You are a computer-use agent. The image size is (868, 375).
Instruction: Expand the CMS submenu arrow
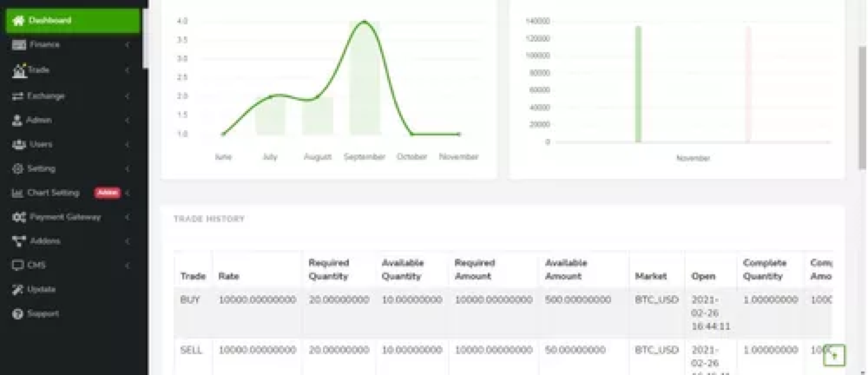(x=127, y=266)
